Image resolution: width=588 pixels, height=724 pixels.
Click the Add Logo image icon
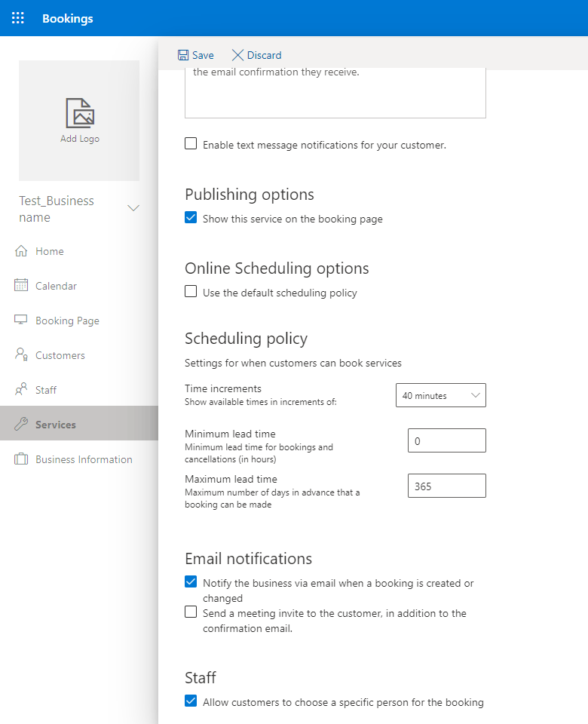pos(80,112)
